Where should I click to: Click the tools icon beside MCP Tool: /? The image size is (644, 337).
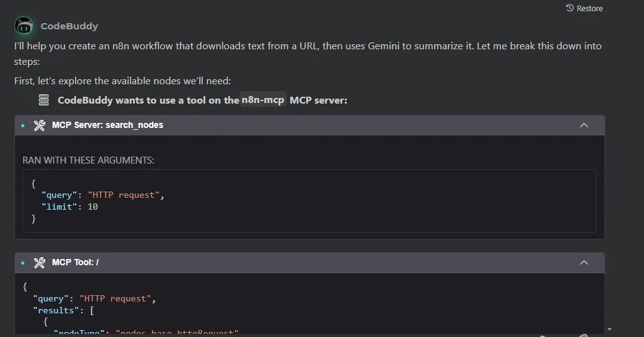tap(39, 263)
